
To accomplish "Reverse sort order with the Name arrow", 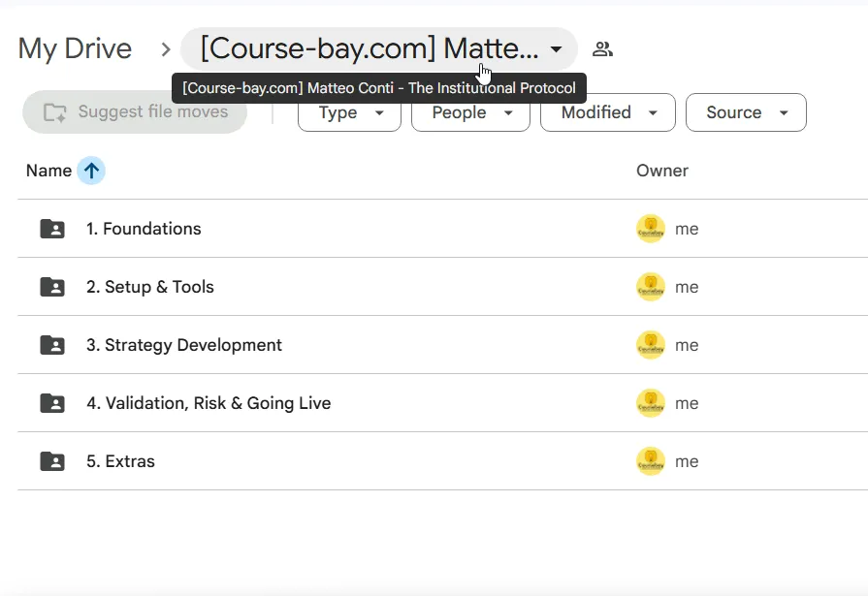I will pyautogui.click(x=91, y=171).
